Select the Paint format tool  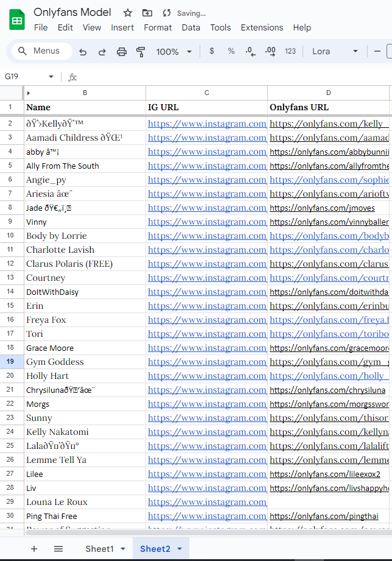pyautogui.click(x=141, y=52)
